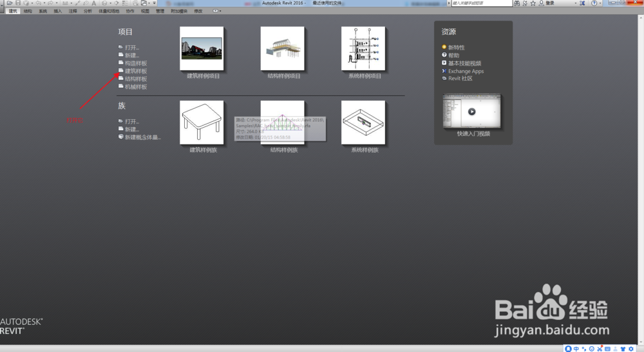Expand the Help dropdown arrow in title bar
This screenshot has width=644, height=352.
600,3
